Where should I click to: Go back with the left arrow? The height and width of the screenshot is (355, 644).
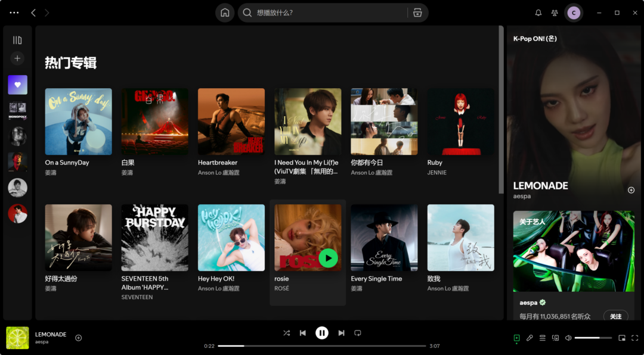pos(33,13)
